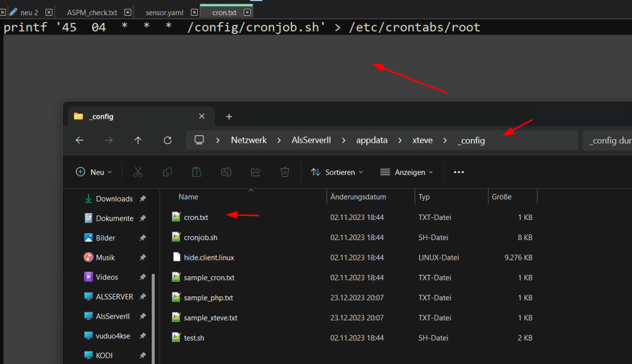Screen dimensions: 632x364
Task: Select the sample_xteve.txt file
Action: [x=210, y=318]
